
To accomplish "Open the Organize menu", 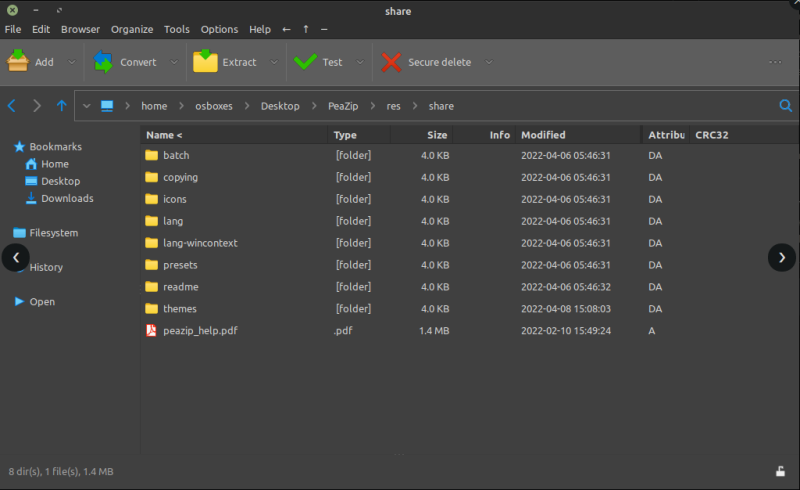I will (132, 29).
